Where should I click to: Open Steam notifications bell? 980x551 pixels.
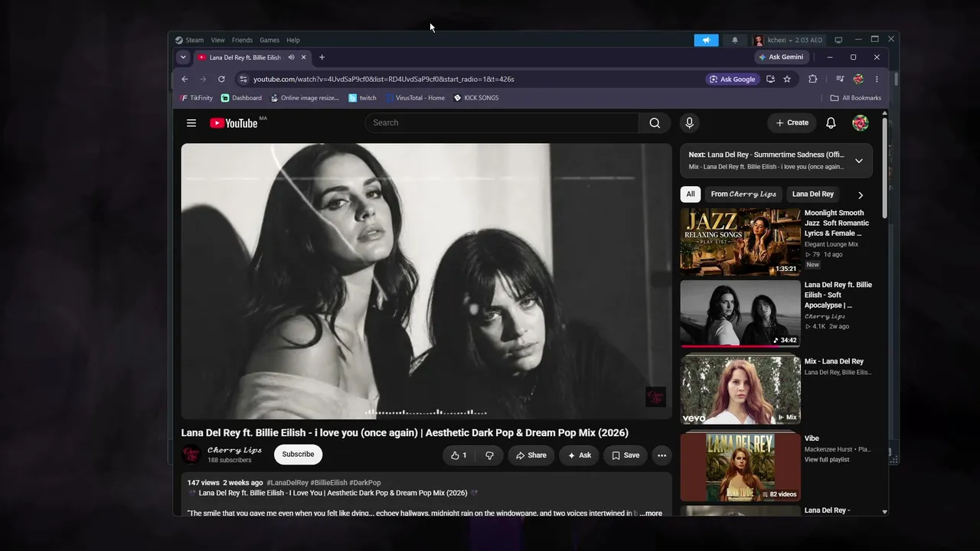coord(735,40)
